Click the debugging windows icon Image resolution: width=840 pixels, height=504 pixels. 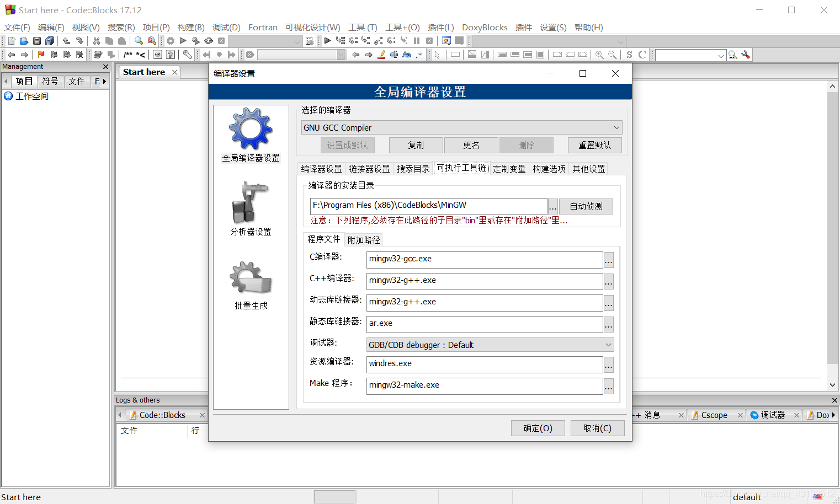446,41
